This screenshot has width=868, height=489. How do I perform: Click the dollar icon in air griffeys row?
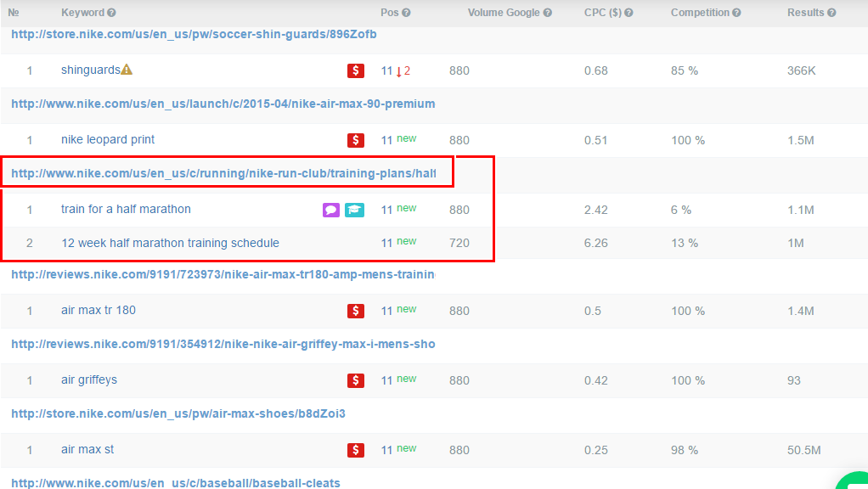tap(355, 380)
